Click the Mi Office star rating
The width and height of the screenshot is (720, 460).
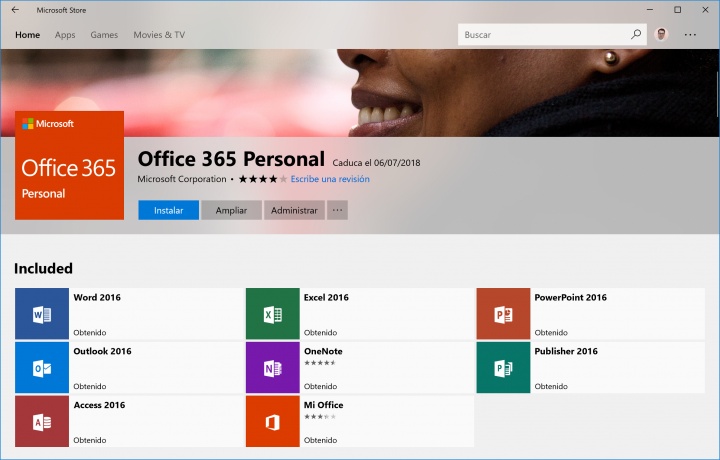(320, 417)
